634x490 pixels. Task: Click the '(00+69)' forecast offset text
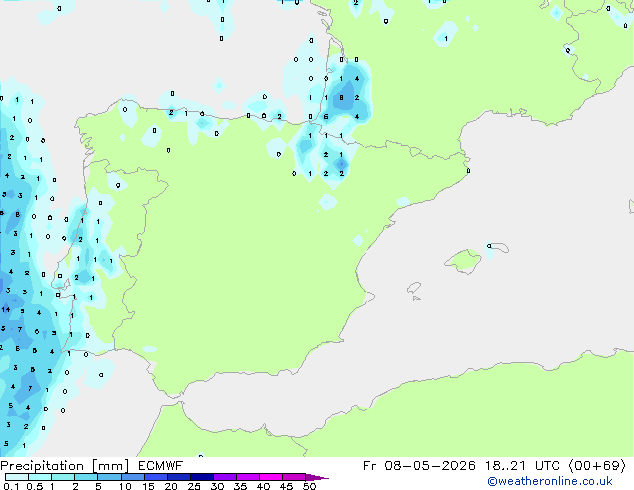(x=598, y=466)
